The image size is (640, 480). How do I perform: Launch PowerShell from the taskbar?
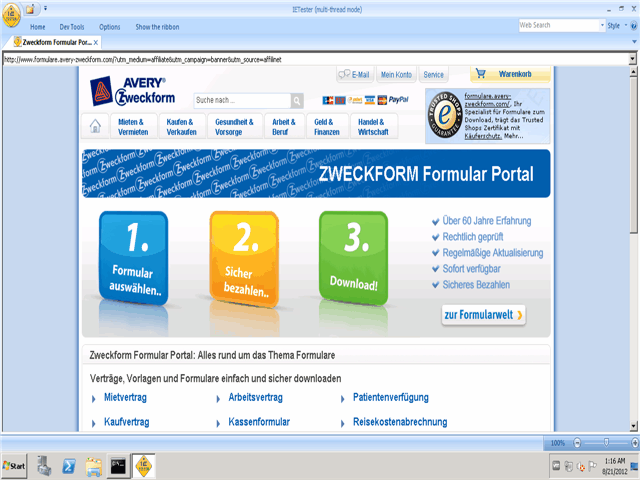tap(69, 466)
